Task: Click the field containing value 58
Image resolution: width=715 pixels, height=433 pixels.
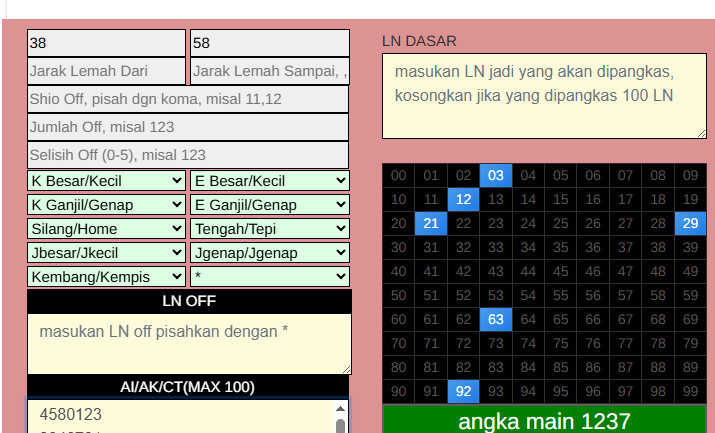Action: click(269, 43)
